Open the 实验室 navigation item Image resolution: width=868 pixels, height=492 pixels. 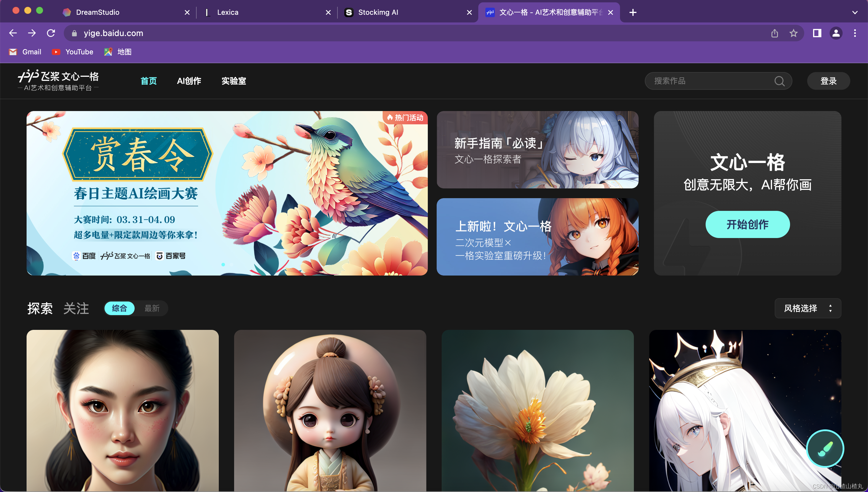(234, 81)
